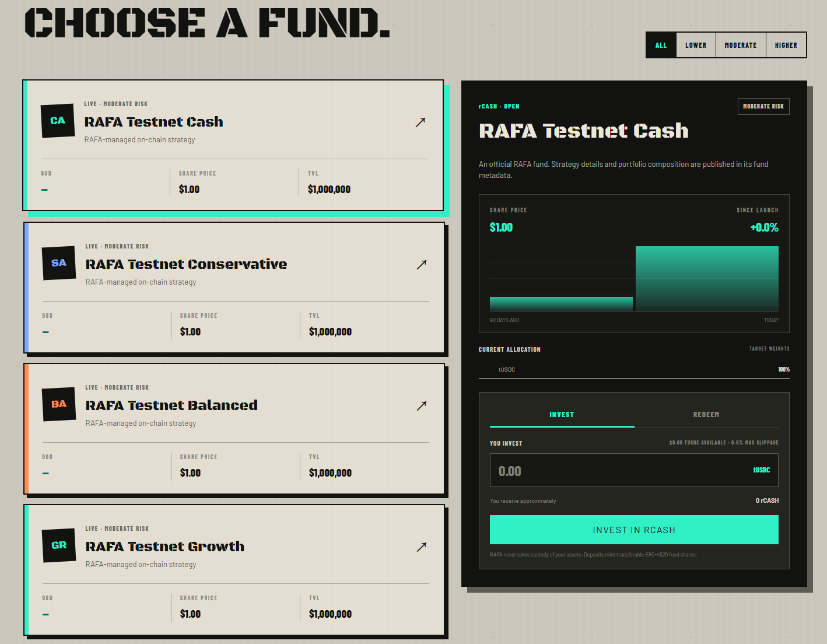This screenshot has width=827, height=644.
Task: Click the tUSDC allocation row label
Action: 507,370
